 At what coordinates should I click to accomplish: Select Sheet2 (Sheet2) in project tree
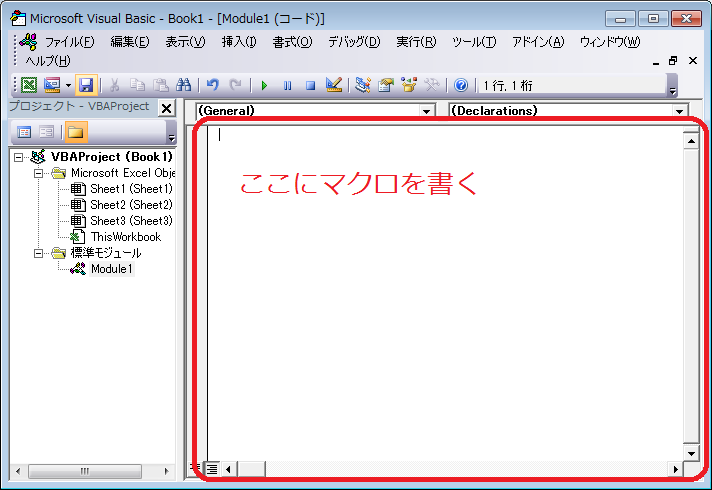pos(131,205)
